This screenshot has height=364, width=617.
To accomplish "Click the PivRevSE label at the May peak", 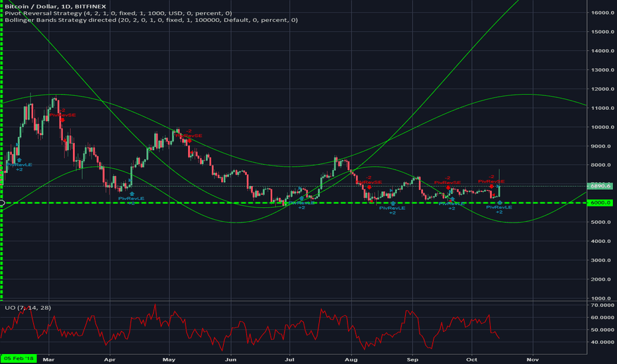I will tap(189, 136).
